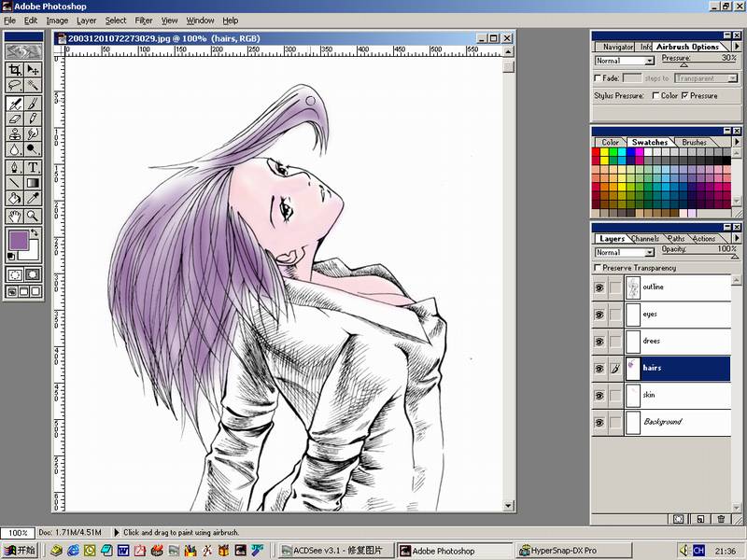Screen dimensions: 747x560
Task: Select the Blur tool
Action: [x=15, y=149]
